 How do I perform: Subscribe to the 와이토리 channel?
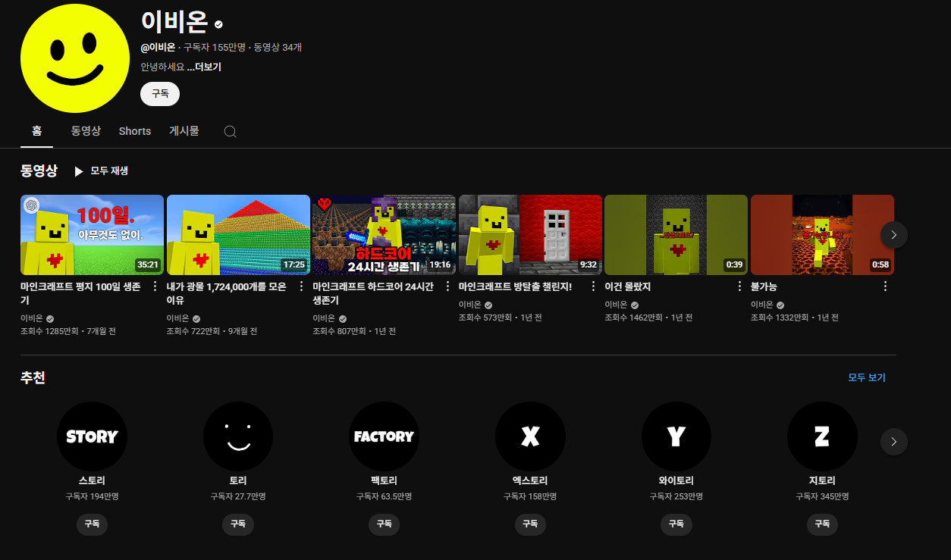pos(676,524)
